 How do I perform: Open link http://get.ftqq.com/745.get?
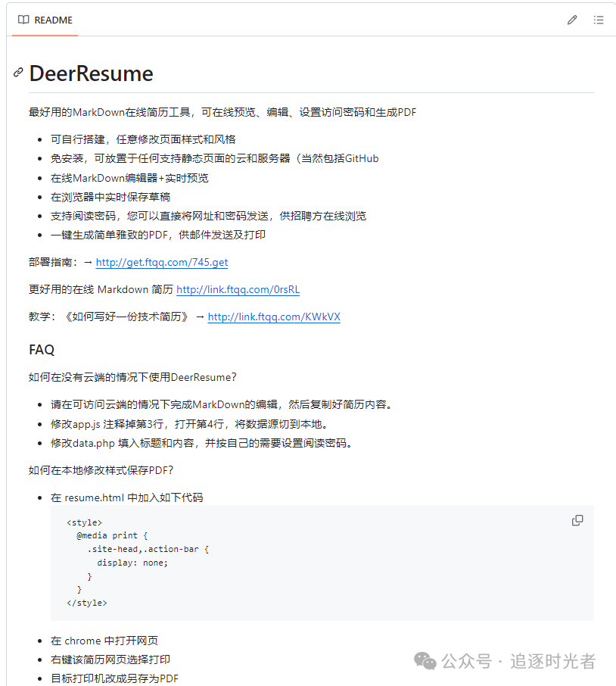[162, 262]
